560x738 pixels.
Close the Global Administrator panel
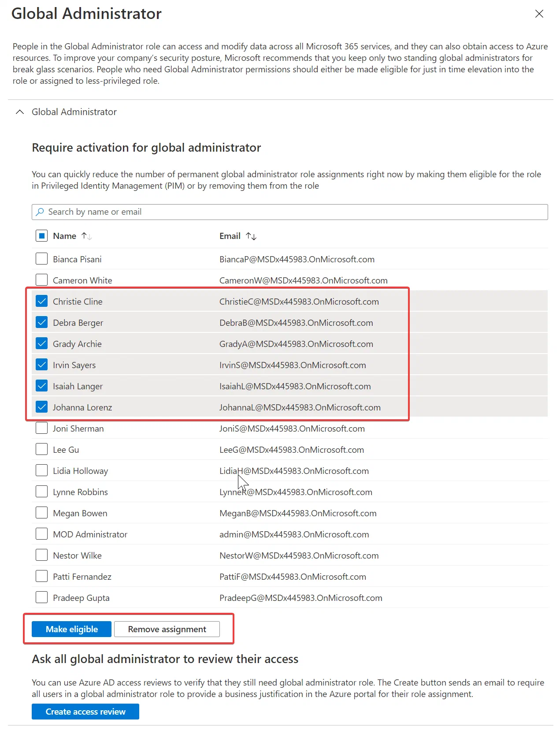[539, 14]
